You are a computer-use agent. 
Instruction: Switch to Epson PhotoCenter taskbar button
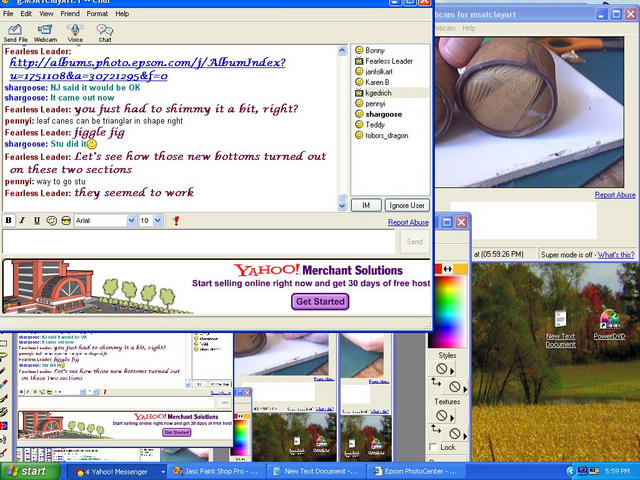[x=416, y=471]
